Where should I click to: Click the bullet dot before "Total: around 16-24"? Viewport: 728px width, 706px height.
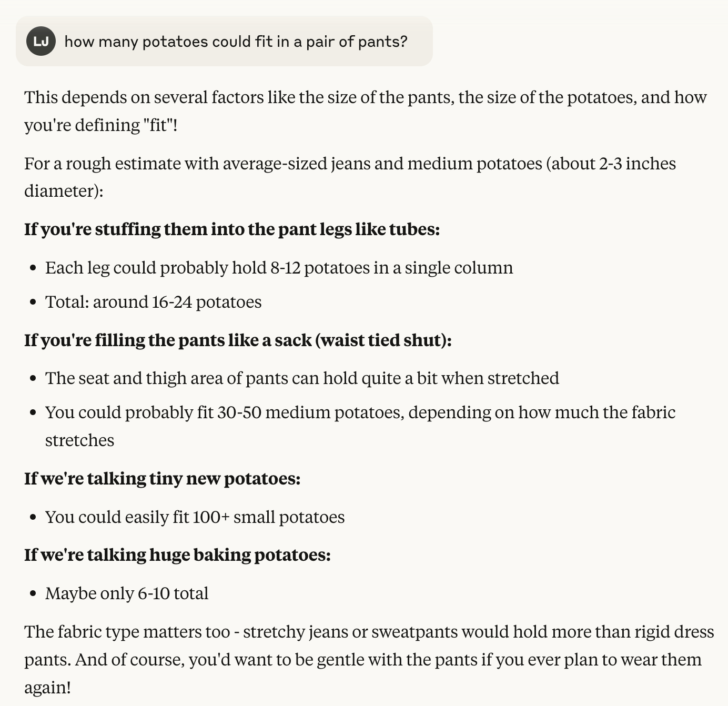click(33, 302)
